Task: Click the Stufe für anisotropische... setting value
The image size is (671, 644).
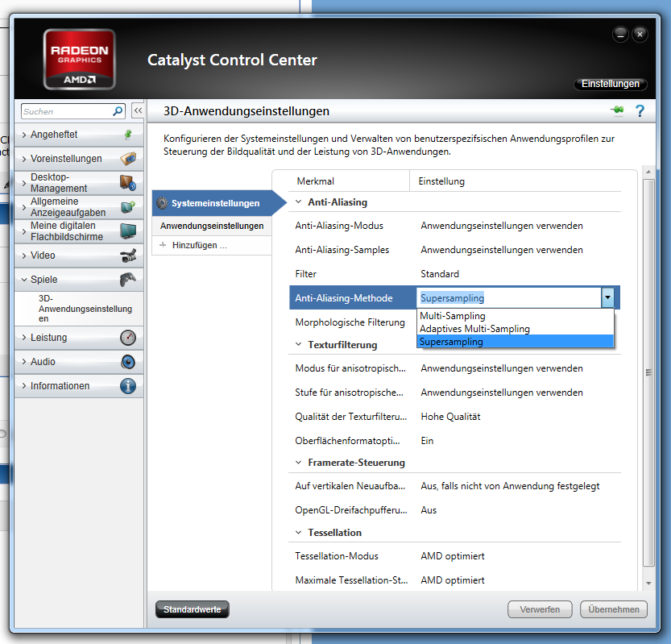Action: 502,393
